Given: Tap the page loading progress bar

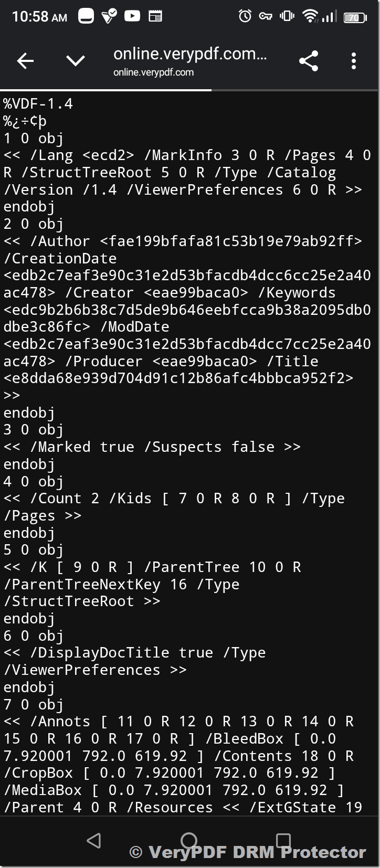Looking at the screenshot, I should 106,90.
